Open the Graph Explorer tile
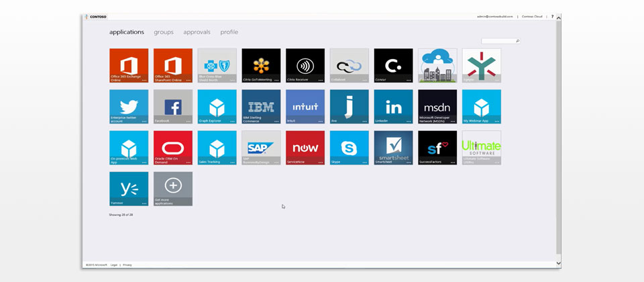Image resolution: width=644 pixels, height=282 pixels. coord(217,107)
